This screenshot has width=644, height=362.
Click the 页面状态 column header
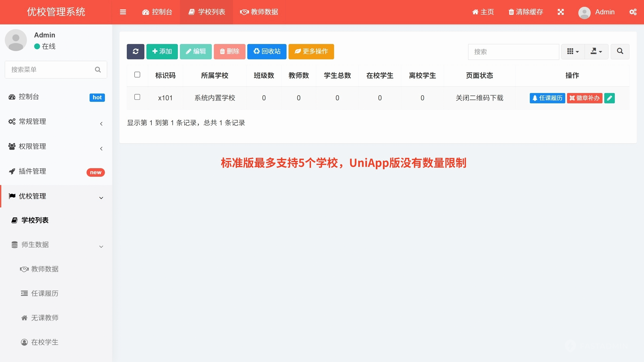[x=479, y=76]
